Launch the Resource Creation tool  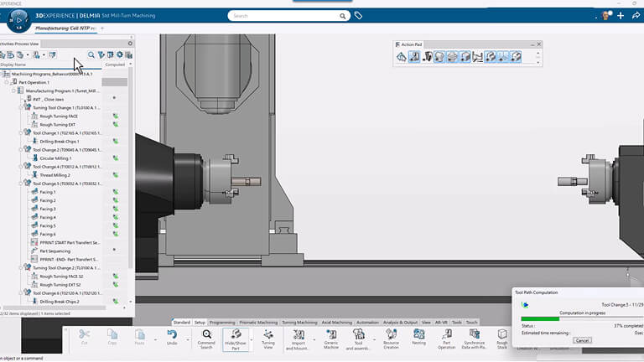[x=391, y=339]
